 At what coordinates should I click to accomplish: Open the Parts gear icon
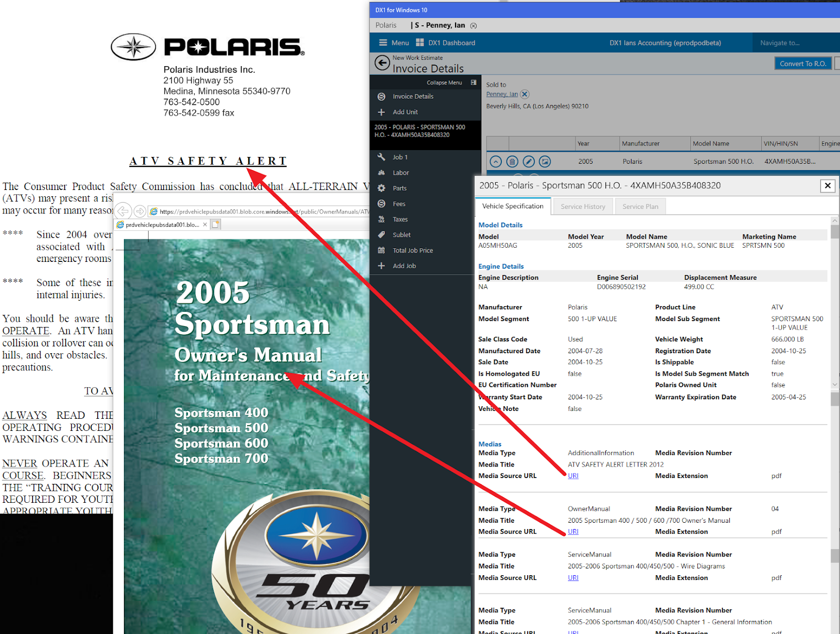point(382,188)
